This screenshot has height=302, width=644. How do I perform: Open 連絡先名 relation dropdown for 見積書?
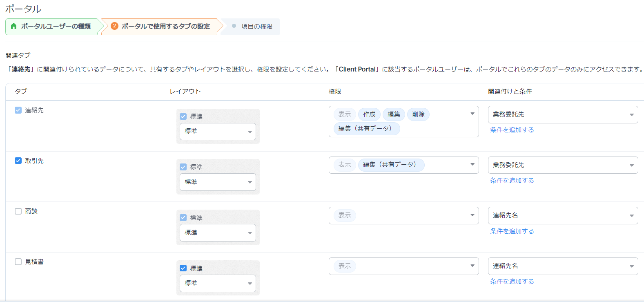point(563,266)
